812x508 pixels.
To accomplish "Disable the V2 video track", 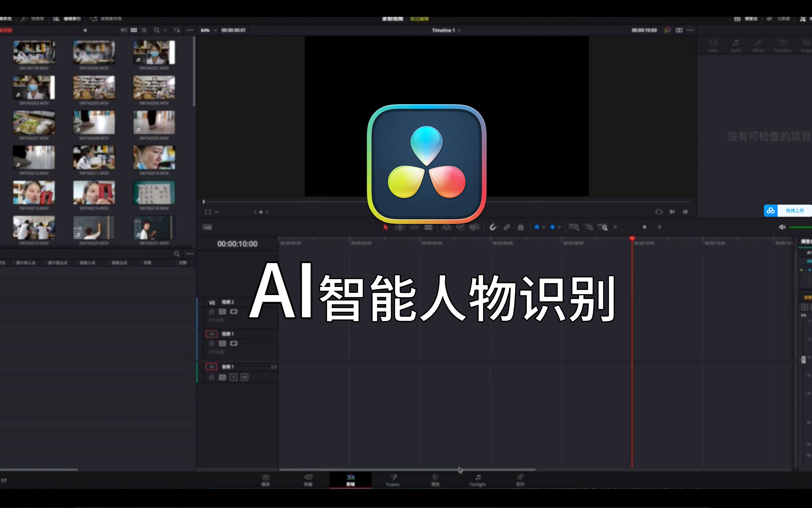I will (x=234, y=311).
